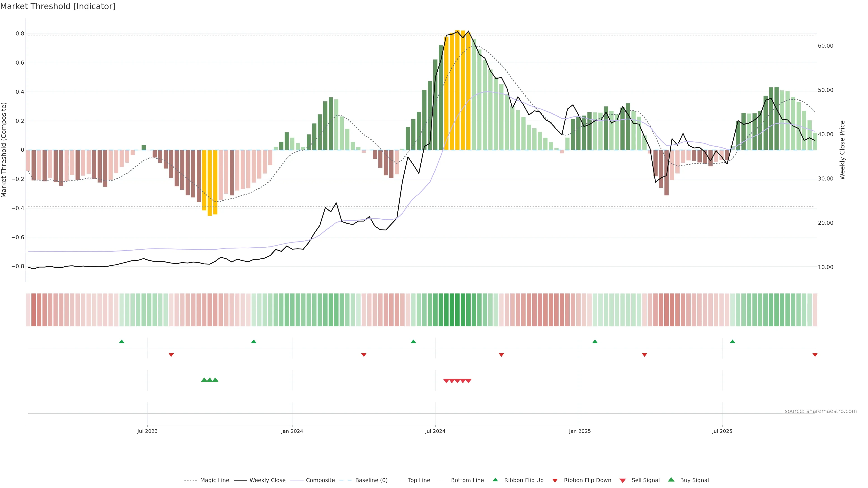Click the leftmost green buy signal triangle

(204, 380)
